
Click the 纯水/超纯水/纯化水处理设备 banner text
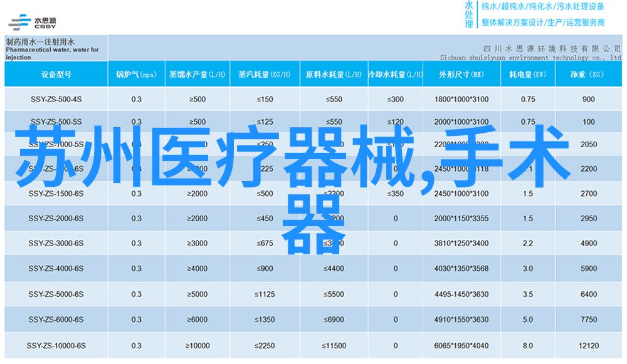(x=543, y=7)
